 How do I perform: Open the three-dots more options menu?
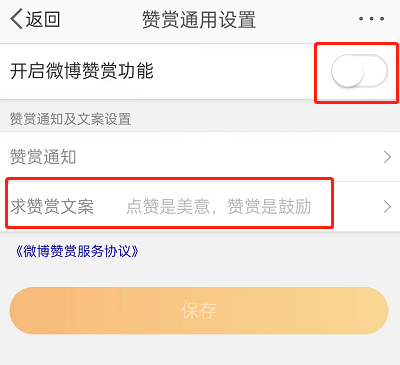tap(371, 19)
